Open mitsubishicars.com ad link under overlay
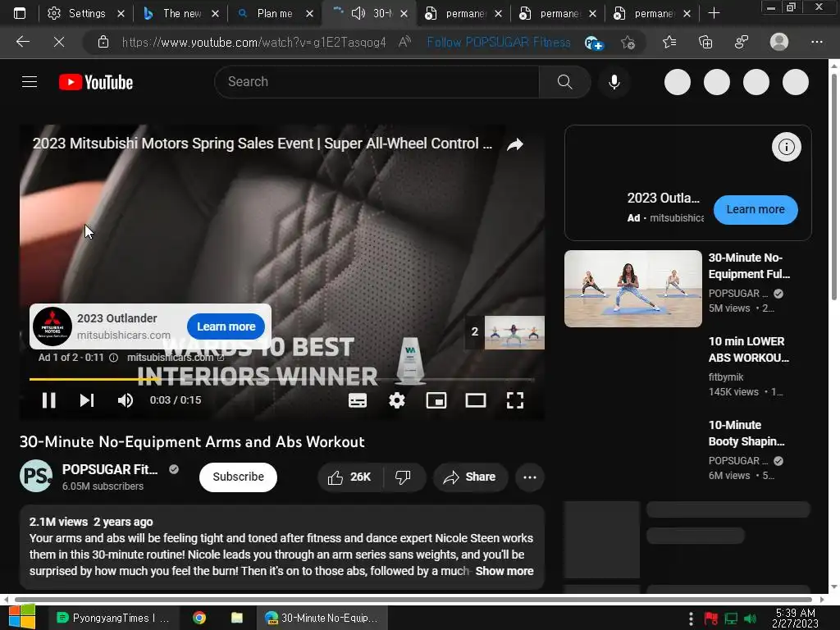 (176, 358)
